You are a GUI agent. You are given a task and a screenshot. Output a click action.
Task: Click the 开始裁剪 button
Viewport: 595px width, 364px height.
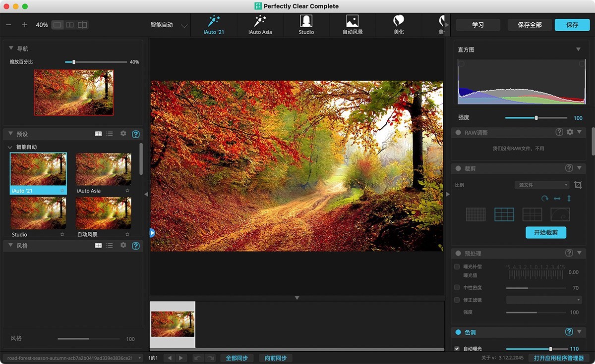point(545,232)
